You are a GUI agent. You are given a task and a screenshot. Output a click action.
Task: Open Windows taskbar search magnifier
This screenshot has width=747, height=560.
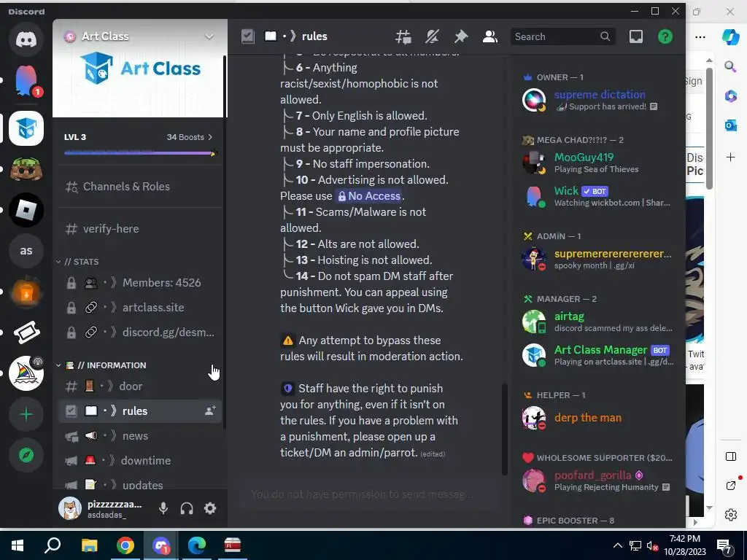(53, 545)
